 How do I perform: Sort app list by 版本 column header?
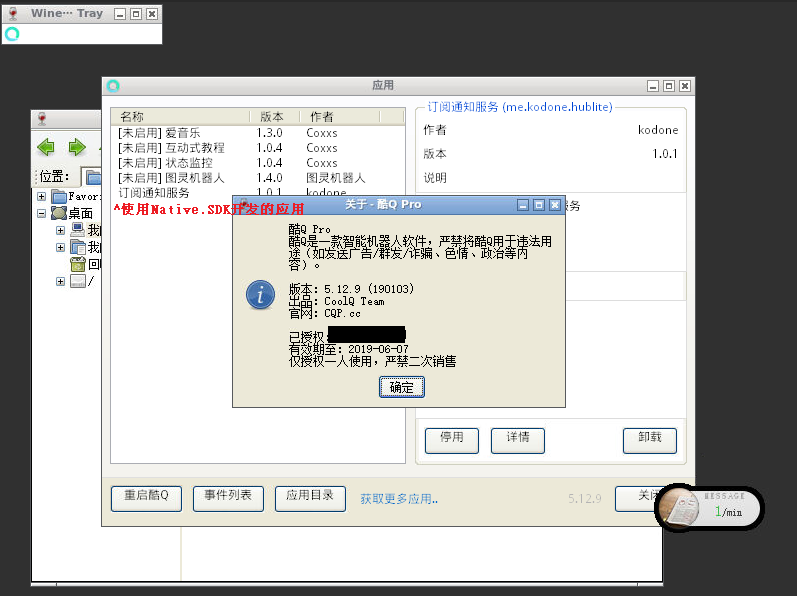(274, 117)
